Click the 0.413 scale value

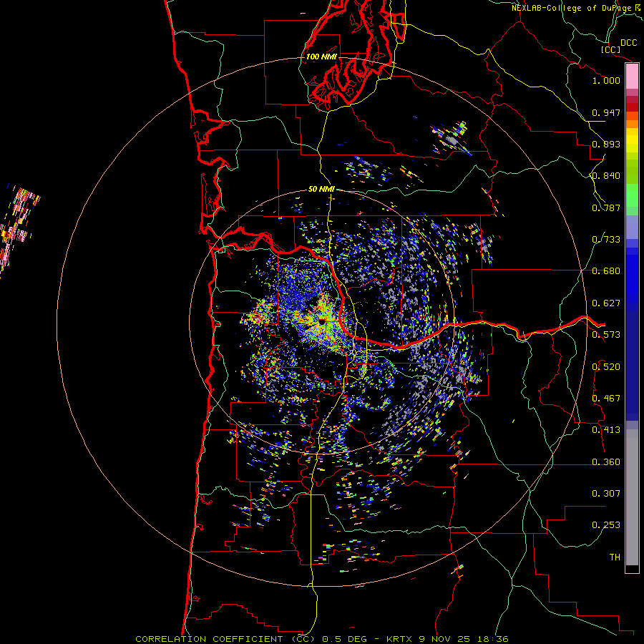tap(606, 430)
